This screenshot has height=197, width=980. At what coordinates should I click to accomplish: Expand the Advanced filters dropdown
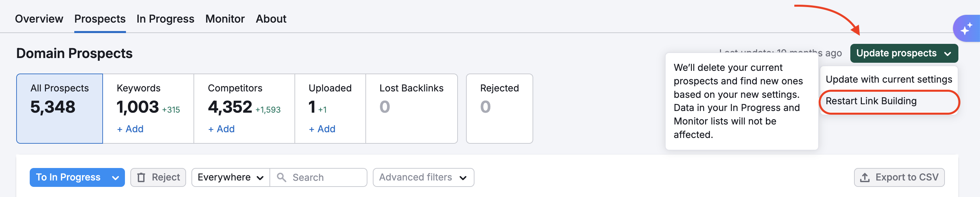click(x=423, y=178)
